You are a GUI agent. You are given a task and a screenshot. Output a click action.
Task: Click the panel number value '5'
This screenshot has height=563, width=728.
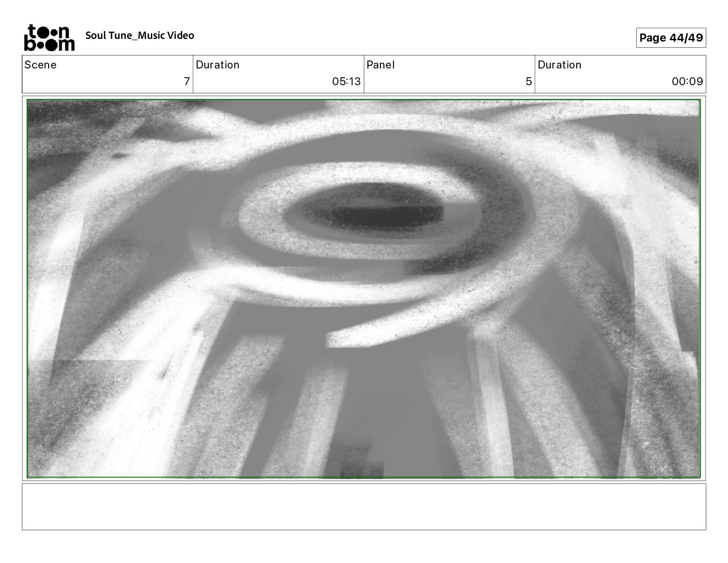point(529,81)
